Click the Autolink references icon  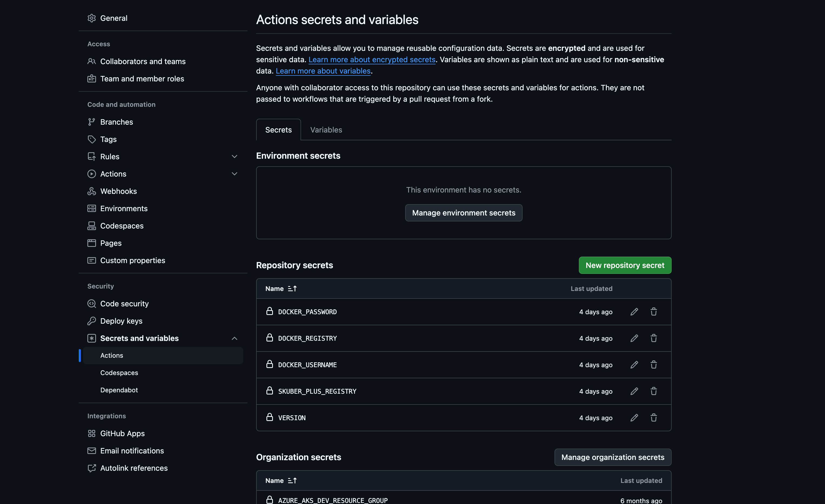[x=91, y=468]
